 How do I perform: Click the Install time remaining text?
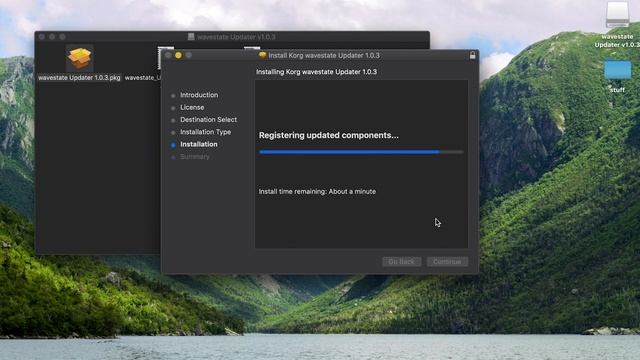(317, 191)
